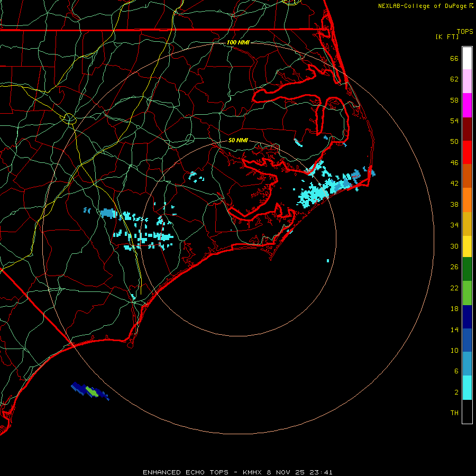Click the 18 legend value

tap(454, 309)
